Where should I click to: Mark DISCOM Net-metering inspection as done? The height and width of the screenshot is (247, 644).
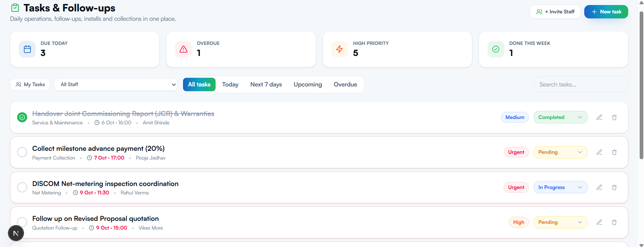[x=22, y=187]
